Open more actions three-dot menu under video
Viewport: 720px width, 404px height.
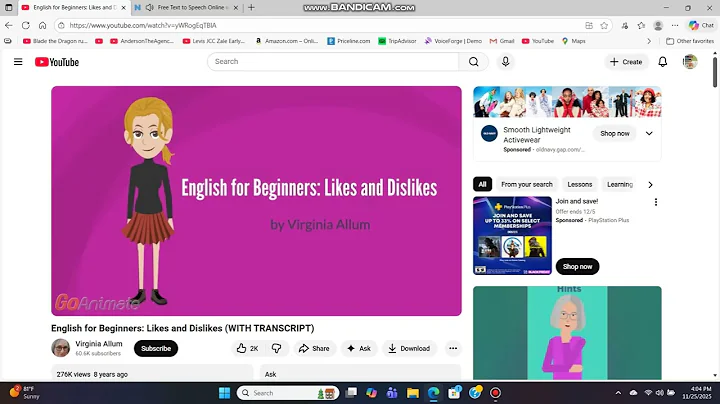(x=453, y=348)
